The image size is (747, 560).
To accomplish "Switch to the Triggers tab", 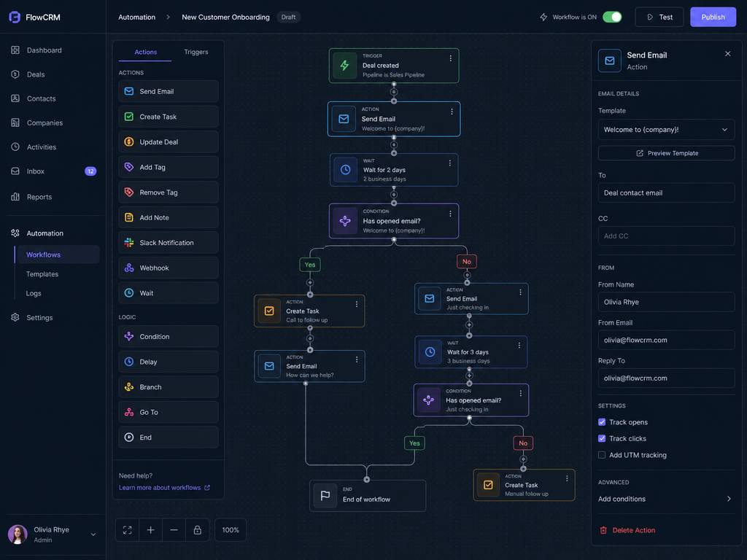I will pyautogui.click(x=196, y=52).
